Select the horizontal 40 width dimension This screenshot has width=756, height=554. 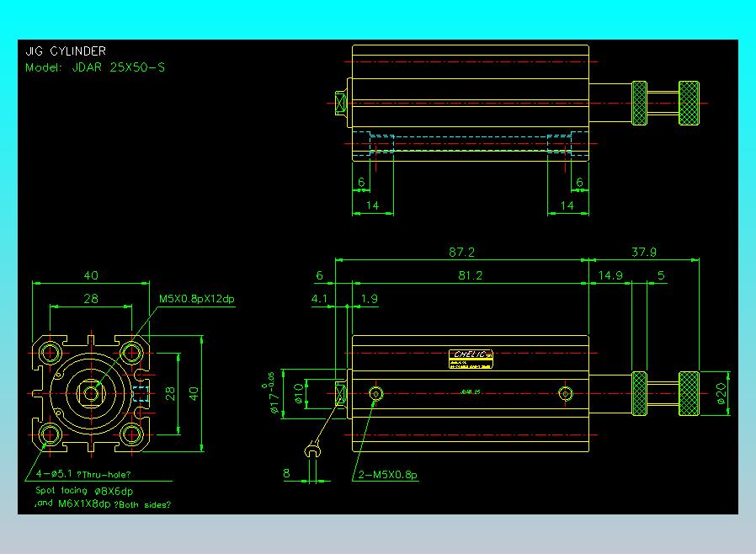(x=91, y=275)
